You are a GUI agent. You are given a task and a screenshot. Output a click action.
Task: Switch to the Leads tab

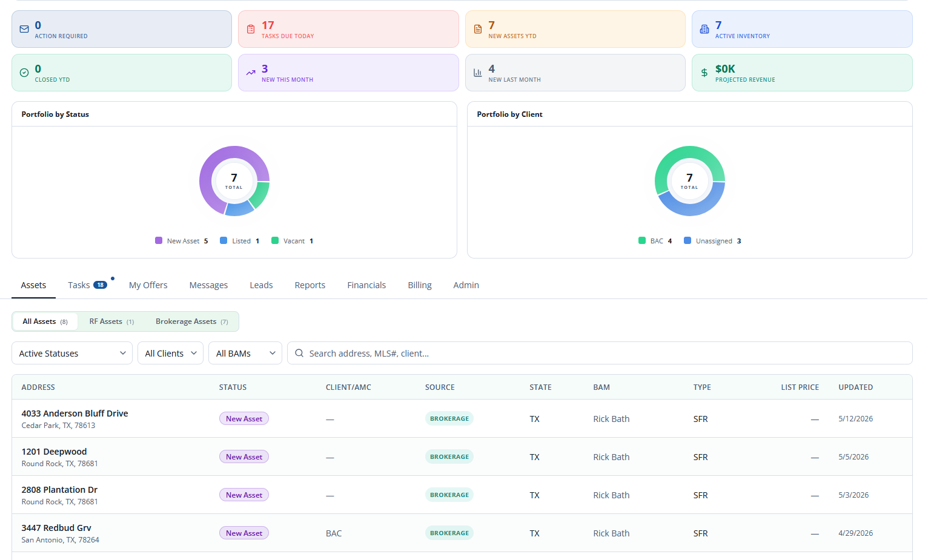click(261, 285)
